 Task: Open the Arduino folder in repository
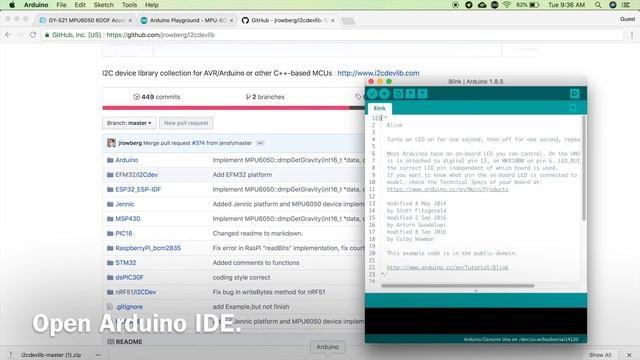127,160
